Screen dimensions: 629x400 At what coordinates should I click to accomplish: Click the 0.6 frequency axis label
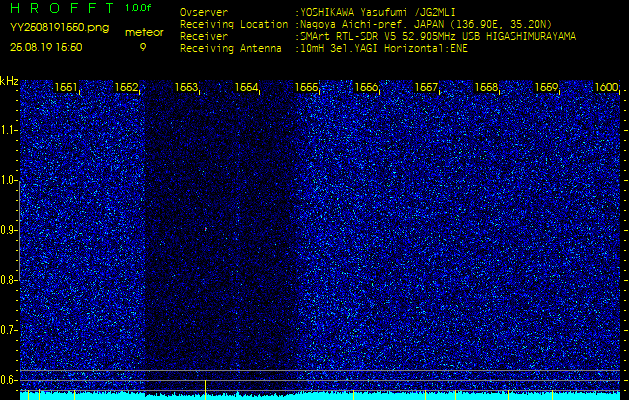coord(8,380)
